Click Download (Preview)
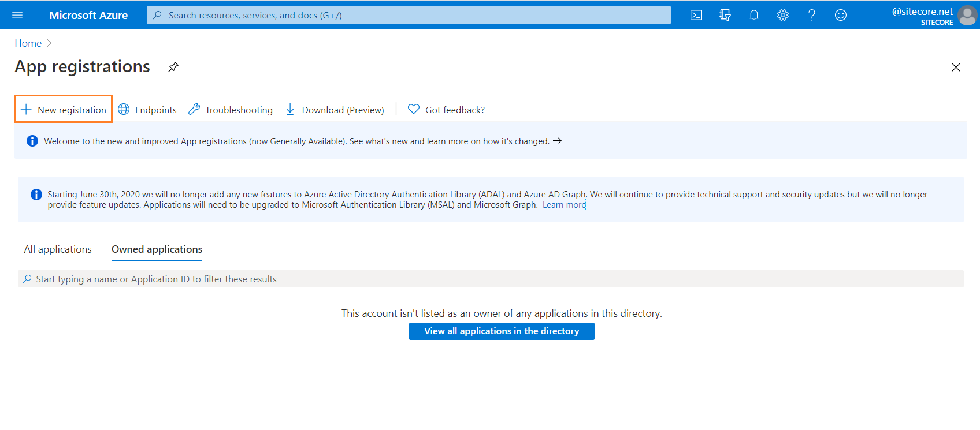Screen dimensions: 980x430 (335, 110)
